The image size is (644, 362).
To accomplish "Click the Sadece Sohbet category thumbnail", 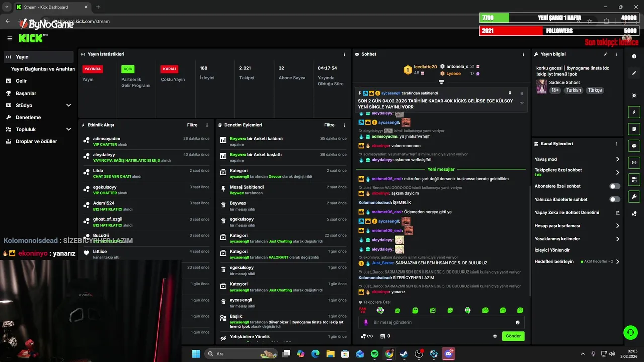I will [x=541, y=86].
